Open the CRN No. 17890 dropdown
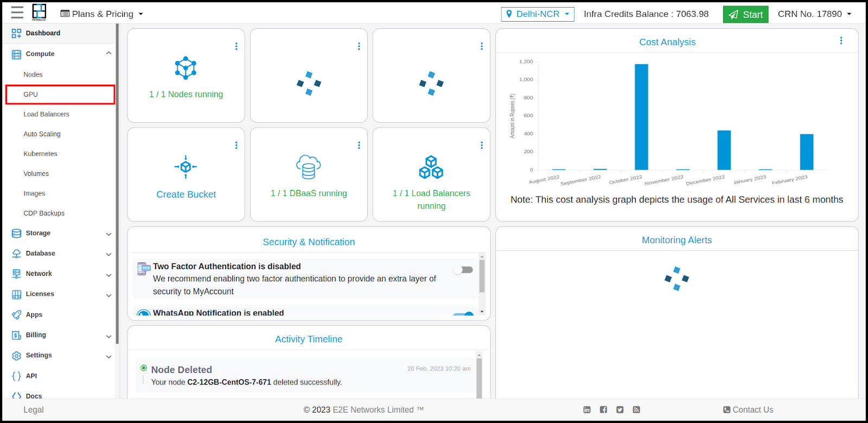This screenshot has width=868, height=423. tap(815, 14)
